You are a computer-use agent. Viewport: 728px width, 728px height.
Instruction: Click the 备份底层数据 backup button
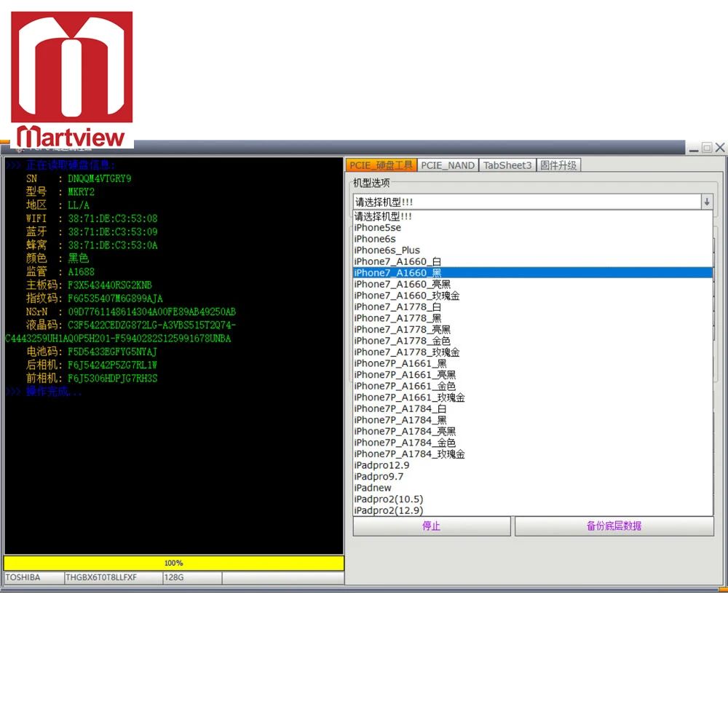click(614, 526)
